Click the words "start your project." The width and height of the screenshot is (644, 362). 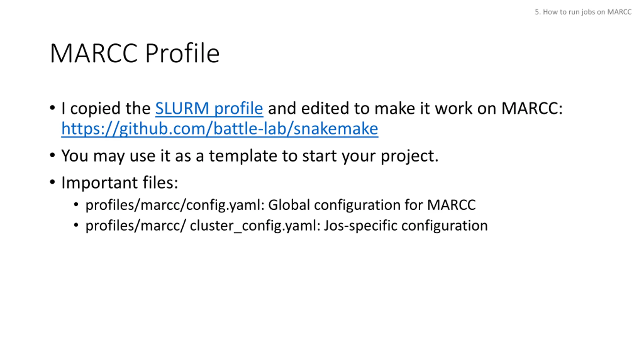pos(370,156)
